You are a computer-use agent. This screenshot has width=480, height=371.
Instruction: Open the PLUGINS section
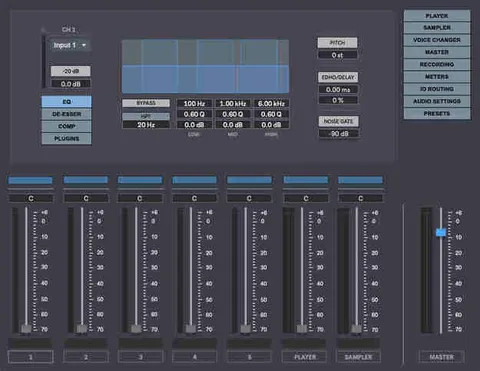point(66,139)
